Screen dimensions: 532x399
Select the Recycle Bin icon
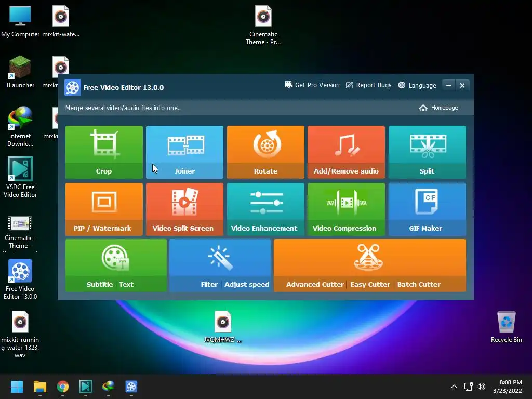pyautogui.click(x=506, y=327)
